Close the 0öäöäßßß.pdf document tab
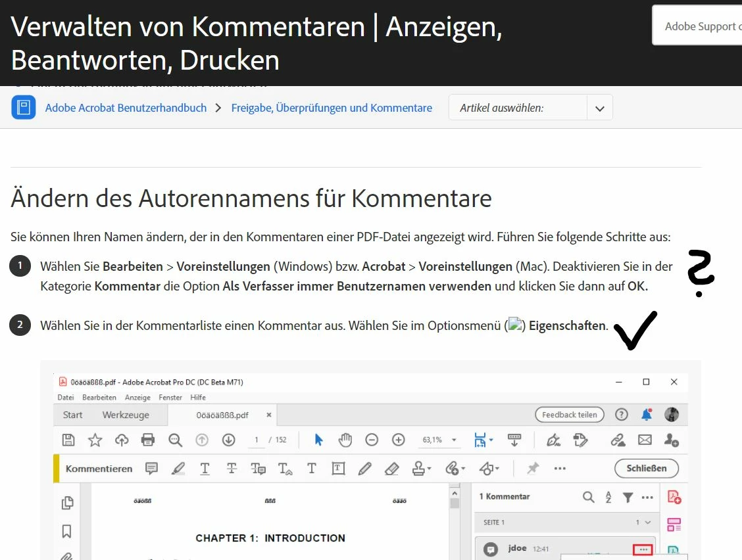Viewport: 742px width, 560px height. (269, 415)
